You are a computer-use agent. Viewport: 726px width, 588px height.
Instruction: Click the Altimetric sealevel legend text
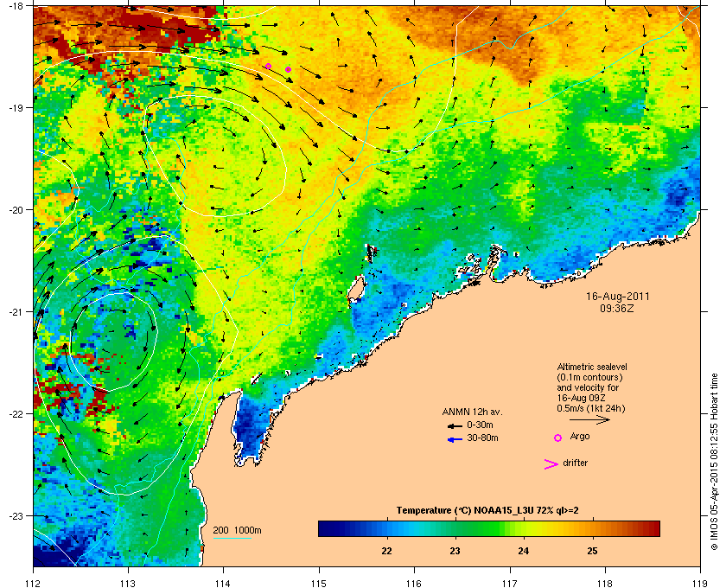[x=592, y=367]
